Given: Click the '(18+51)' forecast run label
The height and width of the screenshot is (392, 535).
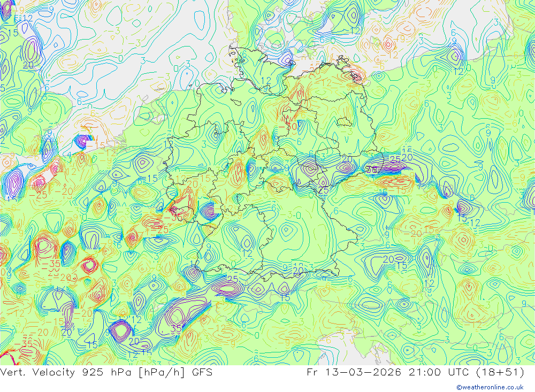Looking at the screenshot, I should coord(500,372).
